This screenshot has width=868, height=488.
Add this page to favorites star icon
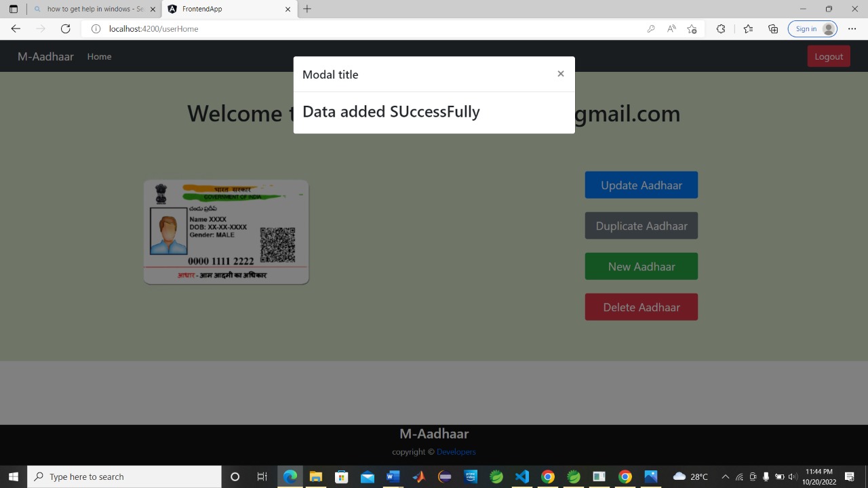click(x=692, y=28)
